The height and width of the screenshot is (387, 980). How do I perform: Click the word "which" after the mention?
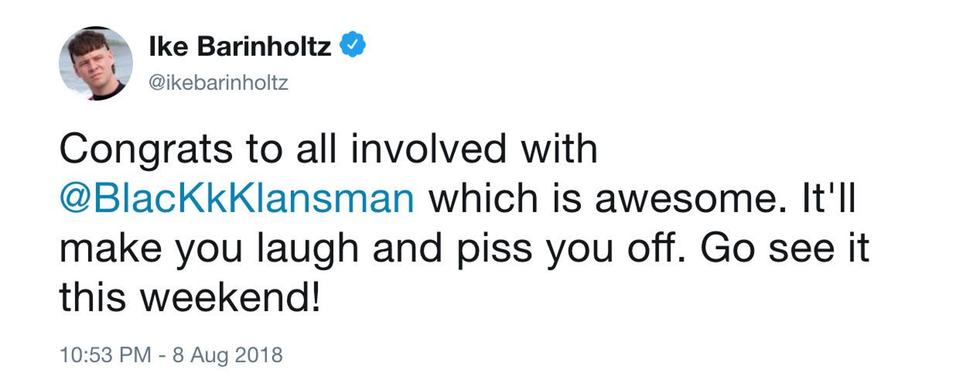pos(483,198)
